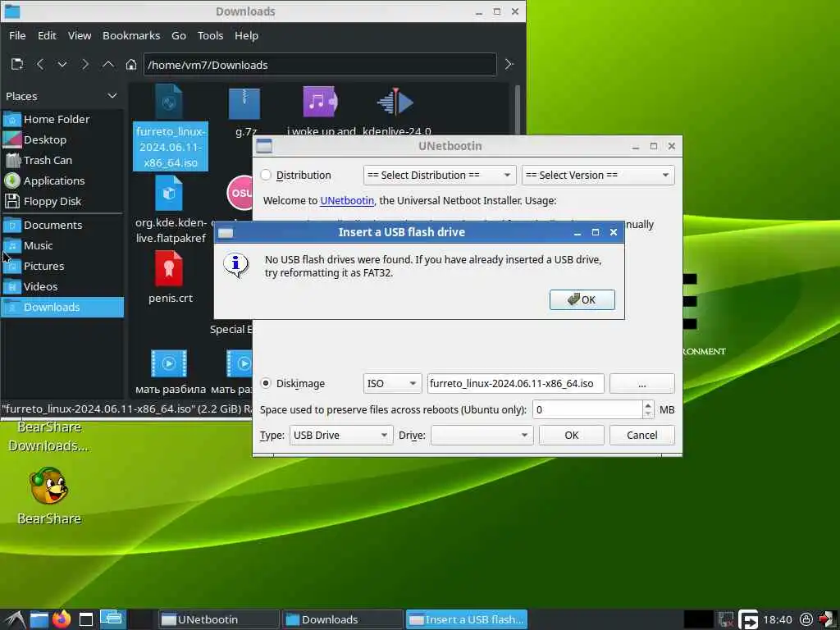Image resolution: width=840 pixels, height=630 pixels.
Task: Open the Type USB Drive dropdown
Action: [x=341, y=435]
